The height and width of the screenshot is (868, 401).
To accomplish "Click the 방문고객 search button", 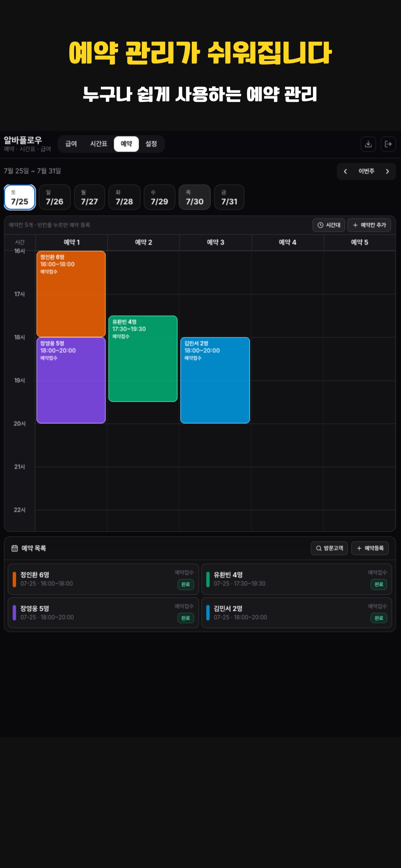I will [x=329, y=548].
